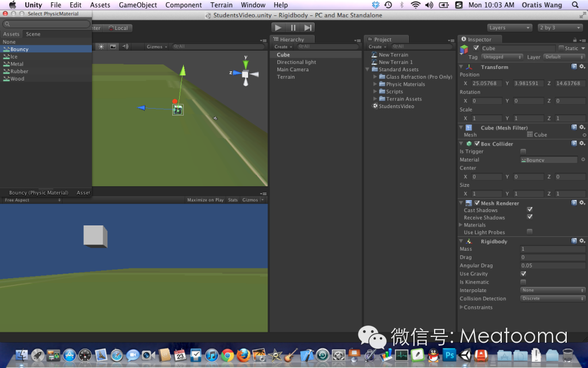Open the GameObject menu

[138, 5]
